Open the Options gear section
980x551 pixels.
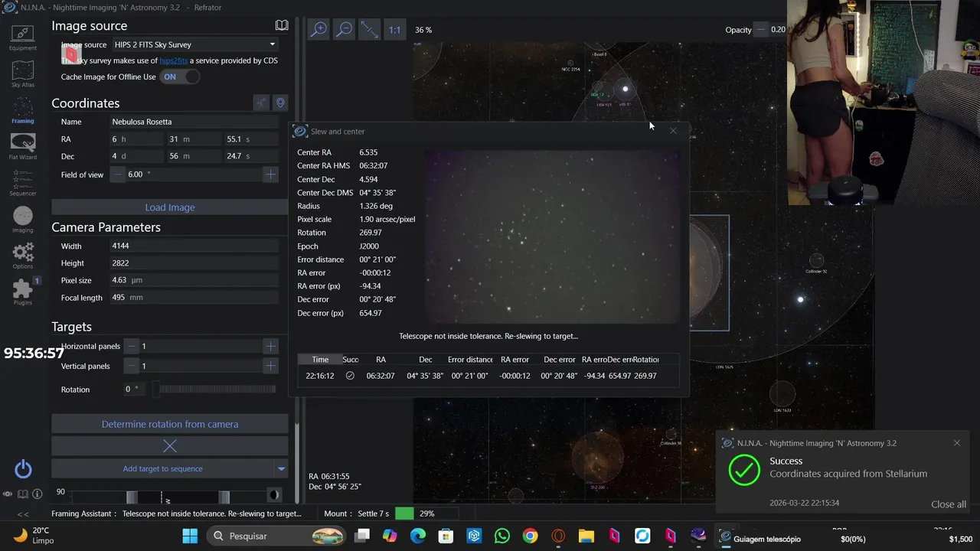pyautogui.click(x=22, y=256)
